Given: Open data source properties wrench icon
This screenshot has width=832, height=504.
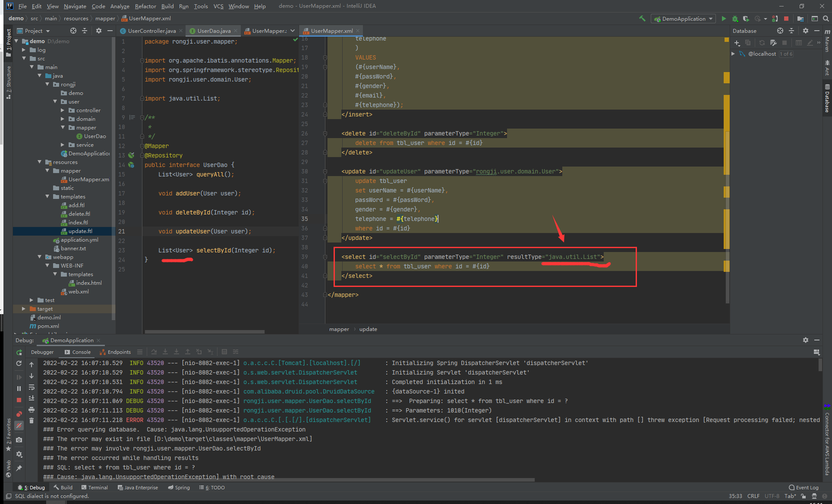Looking at the screenshot, I should click(x=773, y=43).
